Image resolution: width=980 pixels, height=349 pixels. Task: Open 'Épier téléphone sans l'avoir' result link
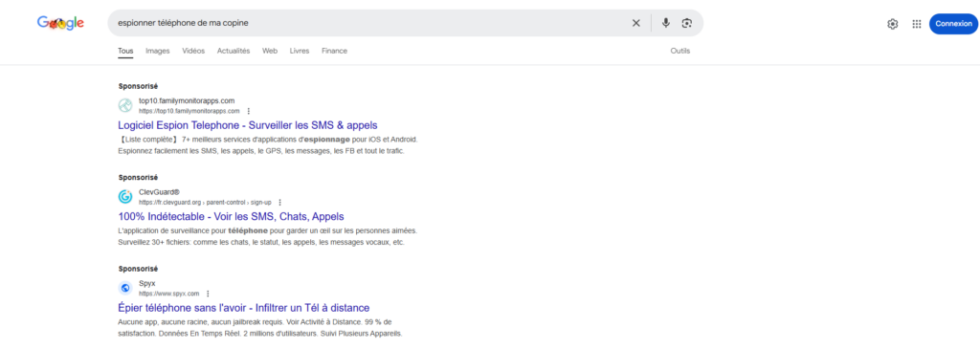[244, 308]
